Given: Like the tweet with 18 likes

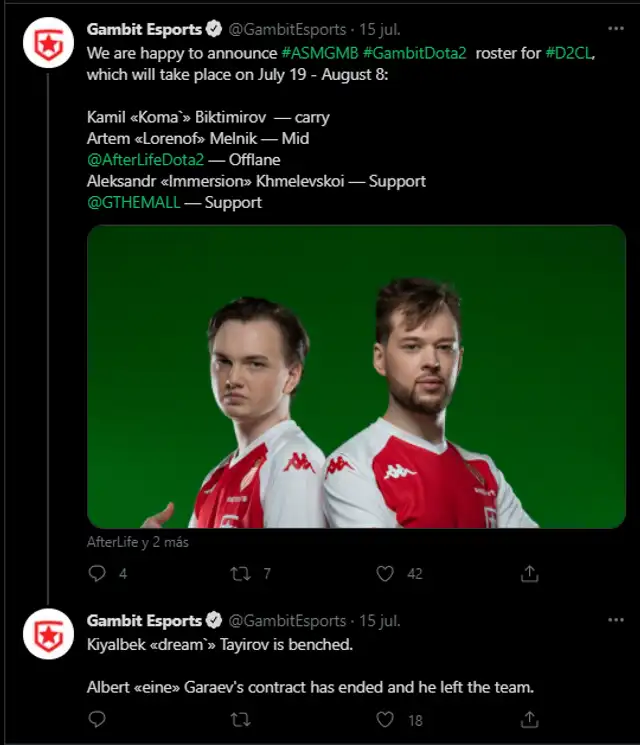Looking at the screenshot, I should (385, 719).
